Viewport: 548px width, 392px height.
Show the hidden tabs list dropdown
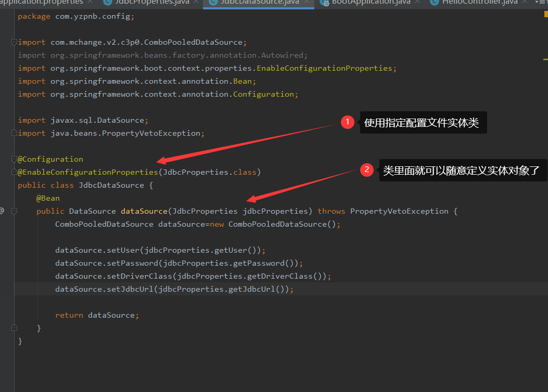(540, 2)
